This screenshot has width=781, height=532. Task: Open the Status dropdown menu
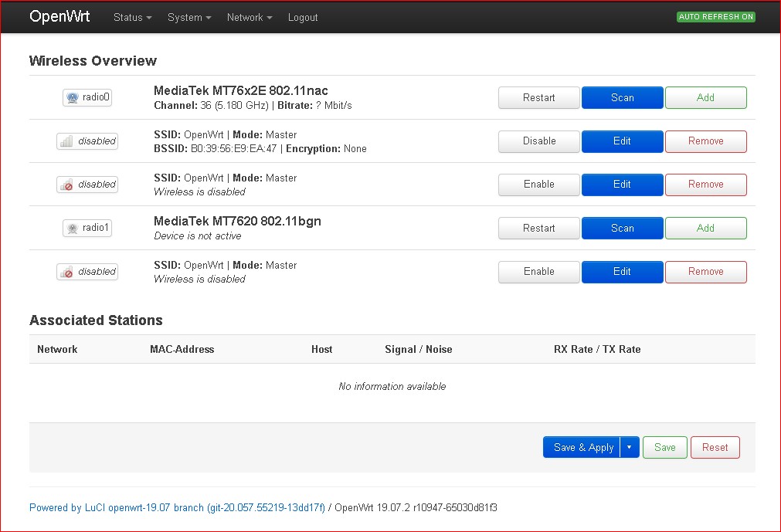point(132,17)
